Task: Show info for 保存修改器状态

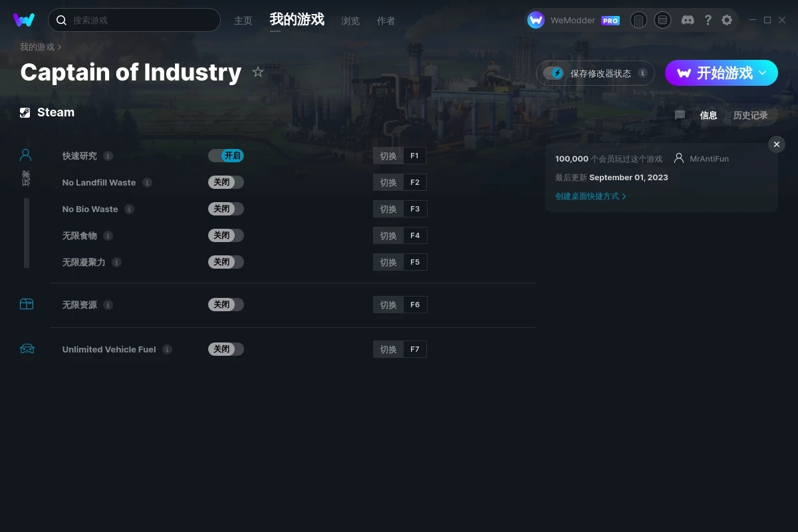Action: tap(642, 73)
